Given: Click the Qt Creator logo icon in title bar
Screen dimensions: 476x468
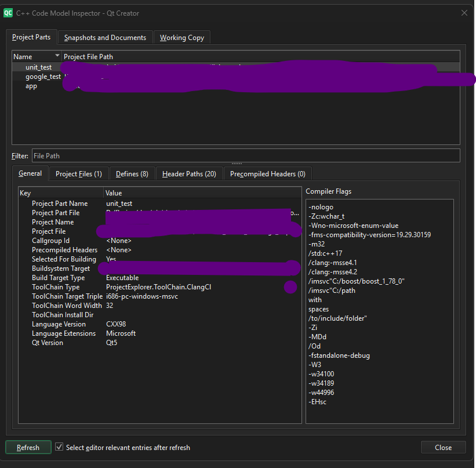Looking at the screenshot, I should [x=8, y=13].
